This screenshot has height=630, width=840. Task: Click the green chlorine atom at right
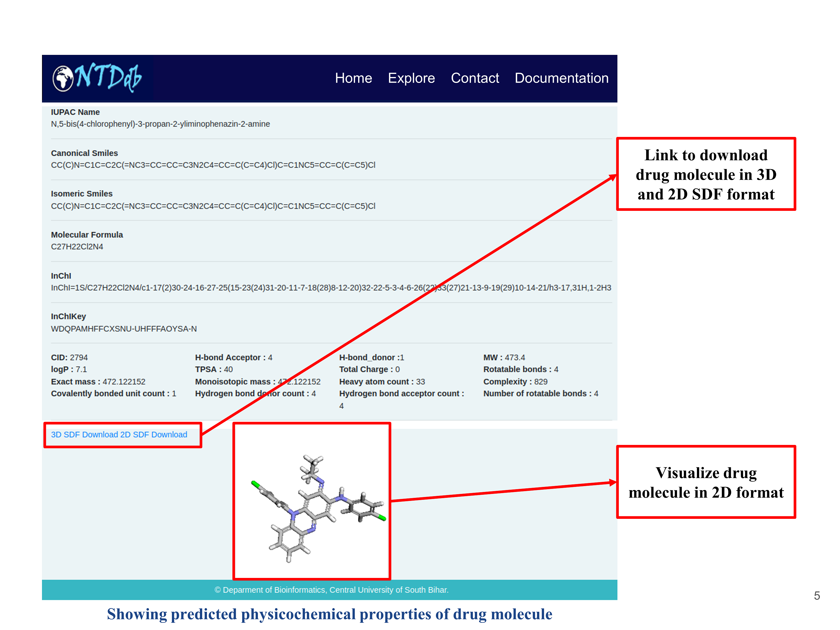[x=382, y=518]
